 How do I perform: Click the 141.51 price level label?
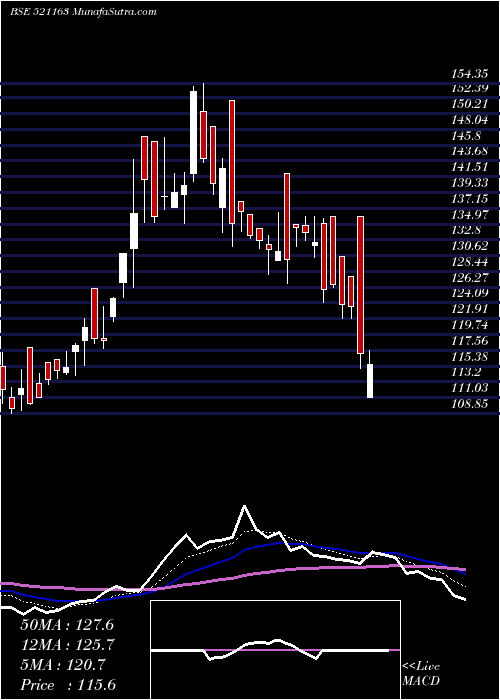pyautogui.click(x=468, y=168)
